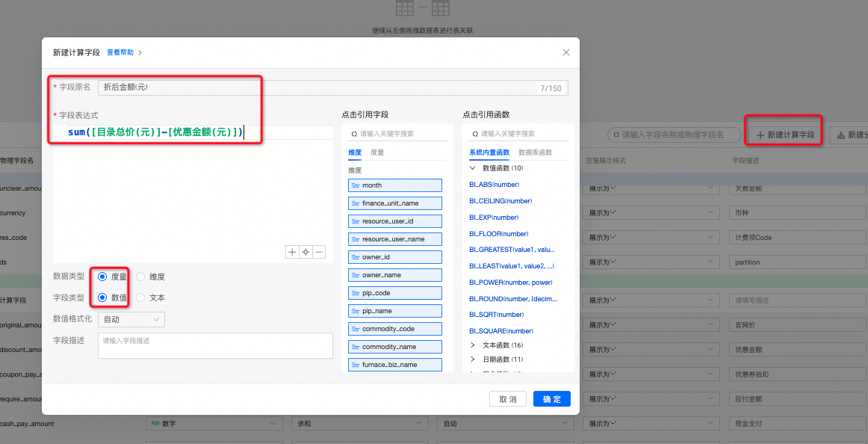Click the search icon in 点击引用函数 search
This screenshot has width=868, height=444.
click(x=474, y=134)
